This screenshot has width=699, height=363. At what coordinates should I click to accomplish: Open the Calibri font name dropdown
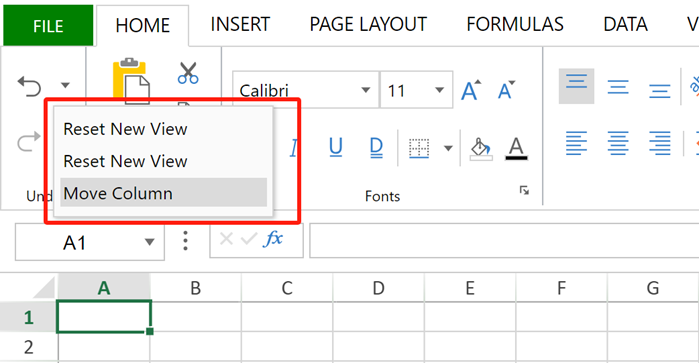(305, 90)
